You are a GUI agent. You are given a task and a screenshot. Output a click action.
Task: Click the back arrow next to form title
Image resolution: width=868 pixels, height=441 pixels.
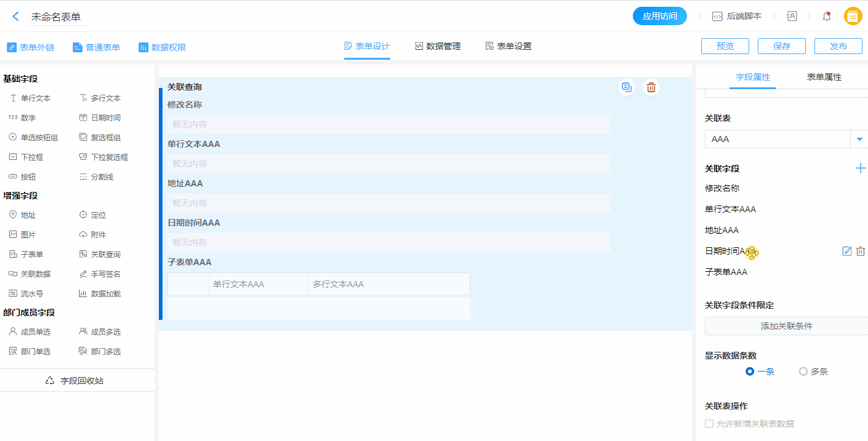point(16,17)
